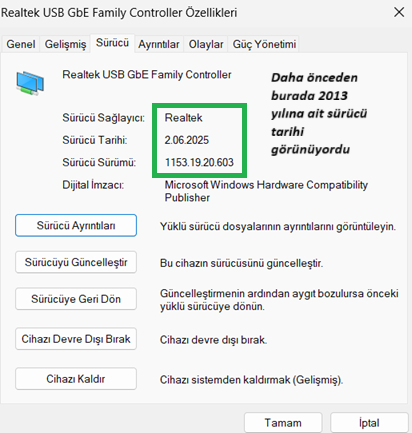
Task: Click 'Cihazı sistemden kaldırmak (Gelişmiş).' text
Action: click(x=251, y=380)
